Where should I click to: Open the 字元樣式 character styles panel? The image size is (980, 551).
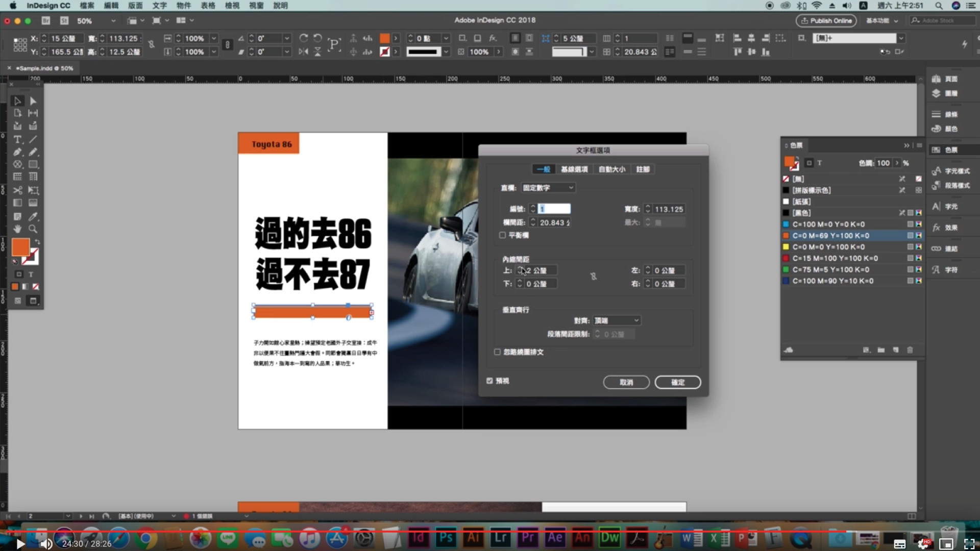tap(950, 171)
